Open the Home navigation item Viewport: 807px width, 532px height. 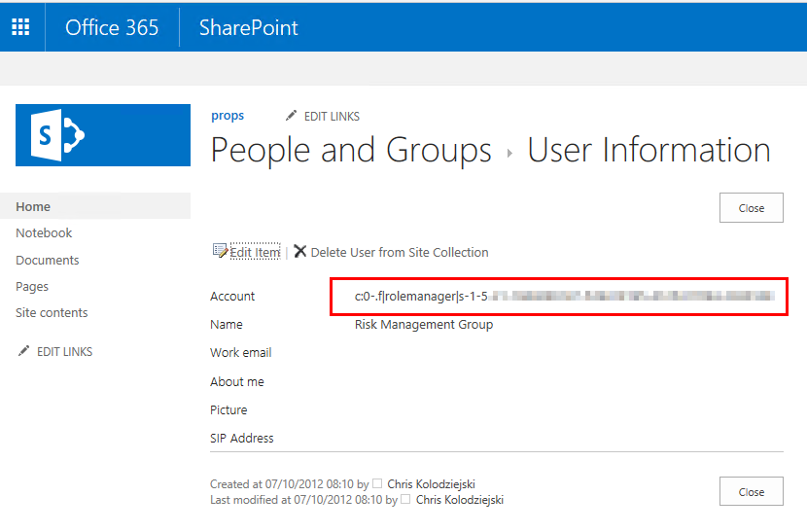click(x=33, y=206)
